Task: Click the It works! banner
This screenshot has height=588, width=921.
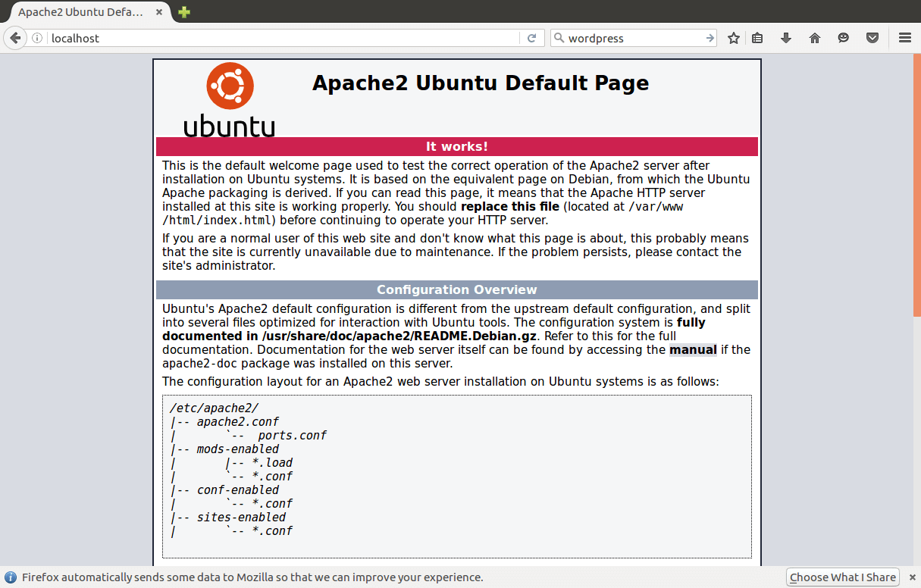Action: (x=457, y=146)
